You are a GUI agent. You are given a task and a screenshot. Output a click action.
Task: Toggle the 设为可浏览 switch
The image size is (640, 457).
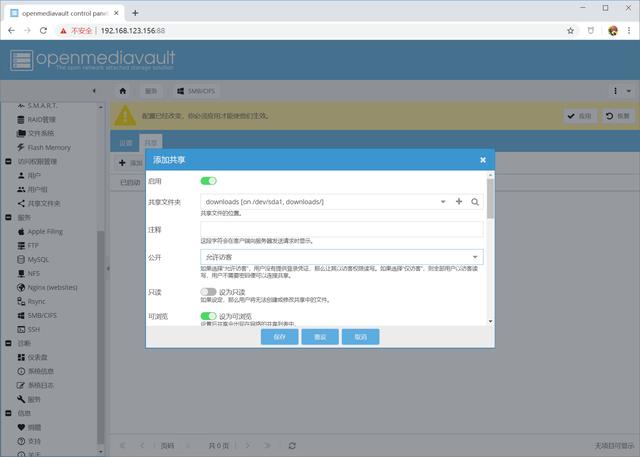[x=208, y=316]
